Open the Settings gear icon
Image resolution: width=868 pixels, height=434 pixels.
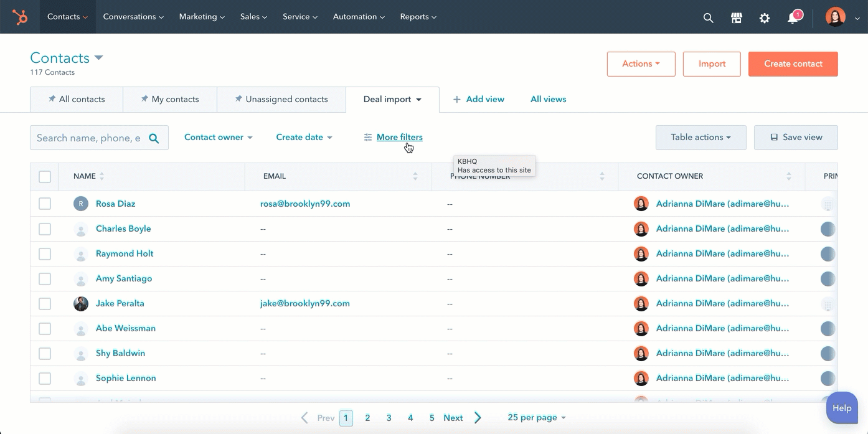pos(765,18)
